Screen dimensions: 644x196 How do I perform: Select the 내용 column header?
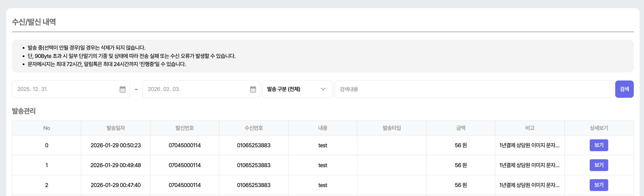click(x=322, y=128)
